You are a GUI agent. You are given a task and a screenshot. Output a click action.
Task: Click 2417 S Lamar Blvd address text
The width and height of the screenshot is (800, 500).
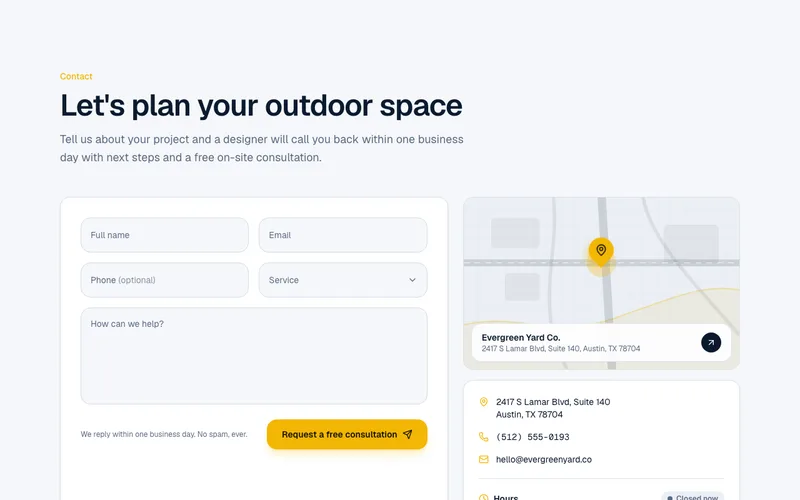(553, 408)
